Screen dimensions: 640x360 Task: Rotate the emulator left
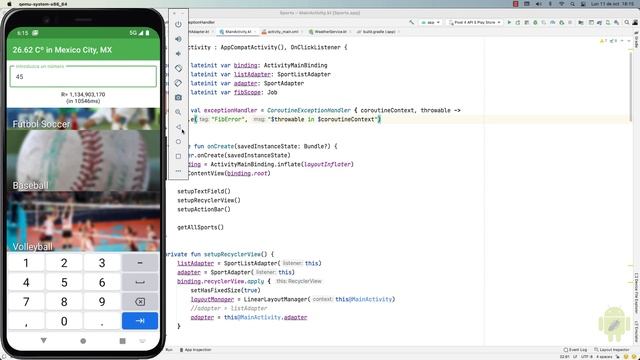(x=178, y=68)
